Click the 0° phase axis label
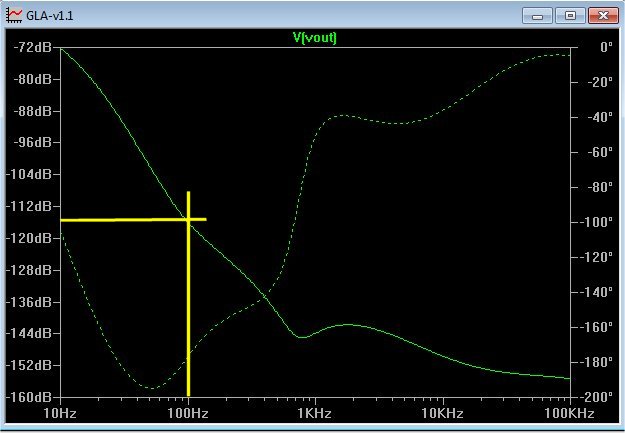Screen dimensions: 625x433 (606, 47)
